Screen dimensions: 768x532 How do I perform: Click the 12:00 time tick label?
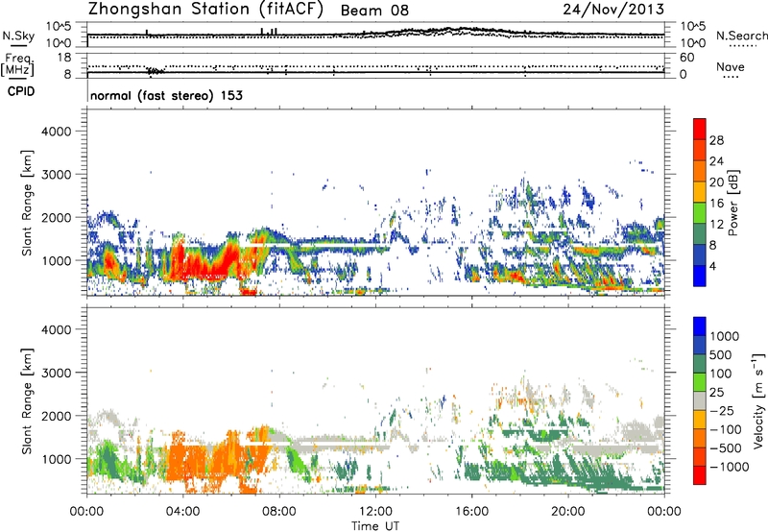375,512
